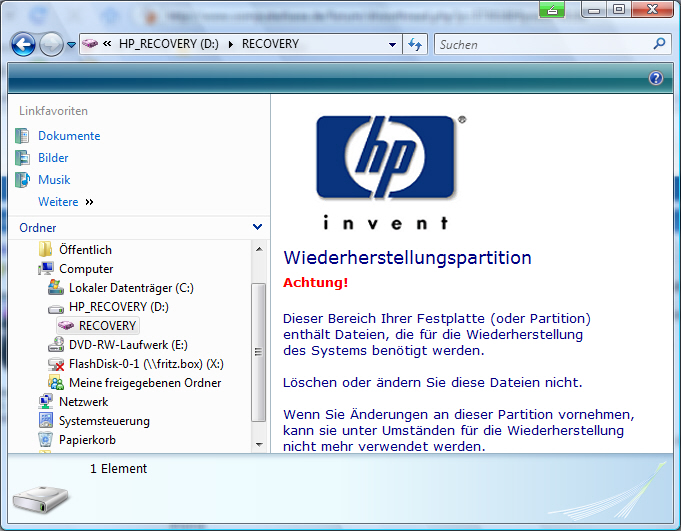Click the drive icon in details pane
Image resolution: width=681 pixels, height=531 pixels.
tap(41, 500)
